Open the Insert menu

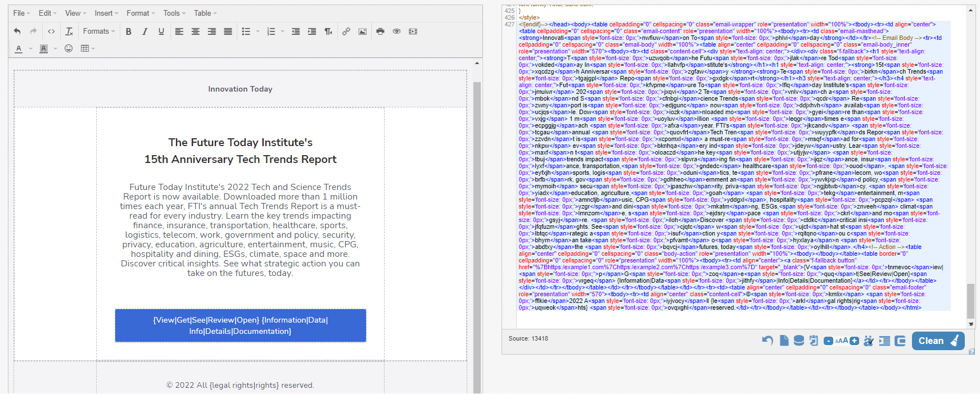tap(106, 13)
